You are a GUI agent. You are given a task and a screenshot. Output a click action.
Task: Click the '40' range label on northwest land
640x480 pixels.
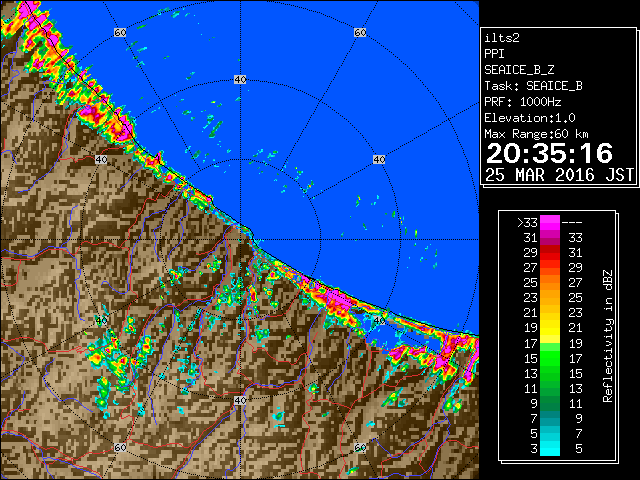101,160
